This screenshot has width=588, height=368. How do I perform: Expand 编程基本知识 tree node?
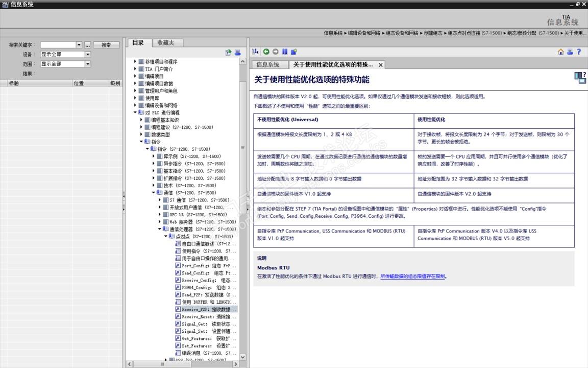pos(141,120)
